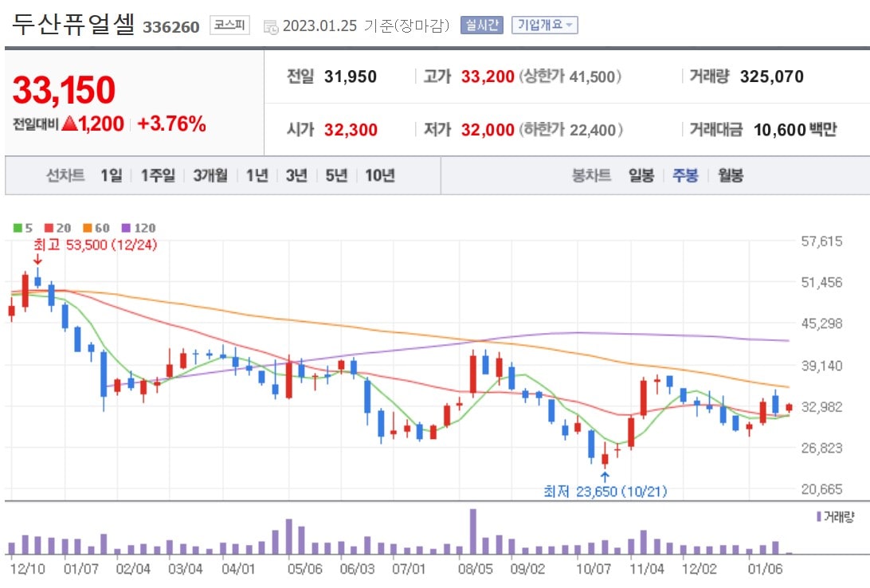Viewport: 870px width, 588px height.
Task: Click the 고가 33,200 value
Action: [x=488, y=76]
